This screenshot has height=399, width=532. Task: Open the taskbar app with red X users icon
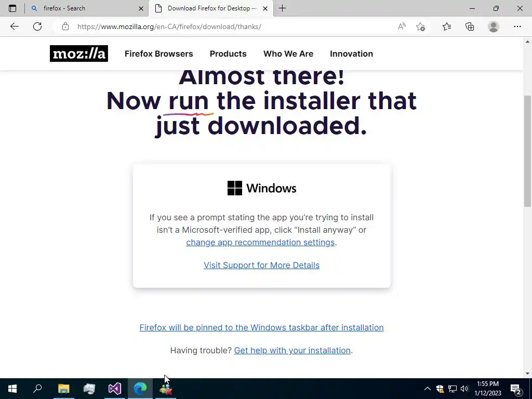coord(166,389)
